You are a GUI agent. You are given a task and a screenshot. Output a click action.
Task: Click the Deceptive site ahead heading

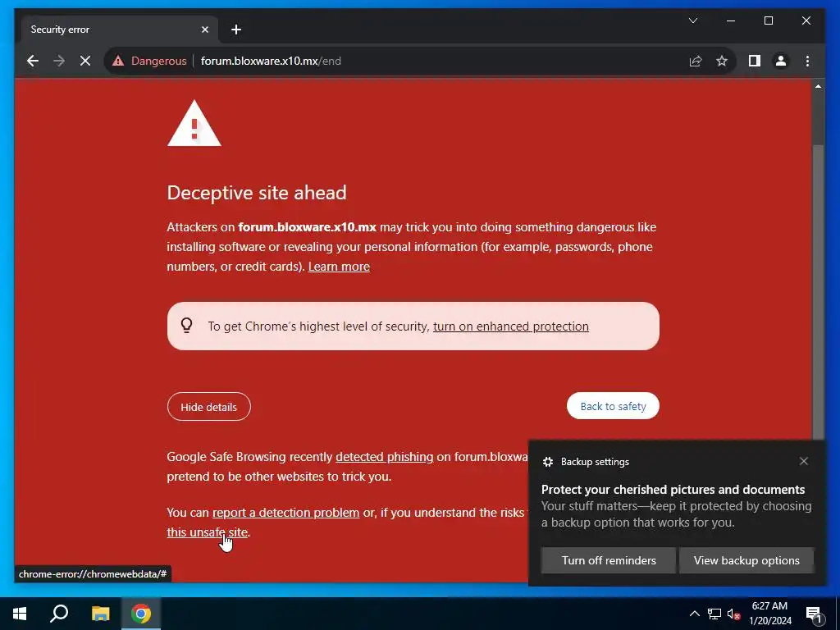tap(257, 192)
